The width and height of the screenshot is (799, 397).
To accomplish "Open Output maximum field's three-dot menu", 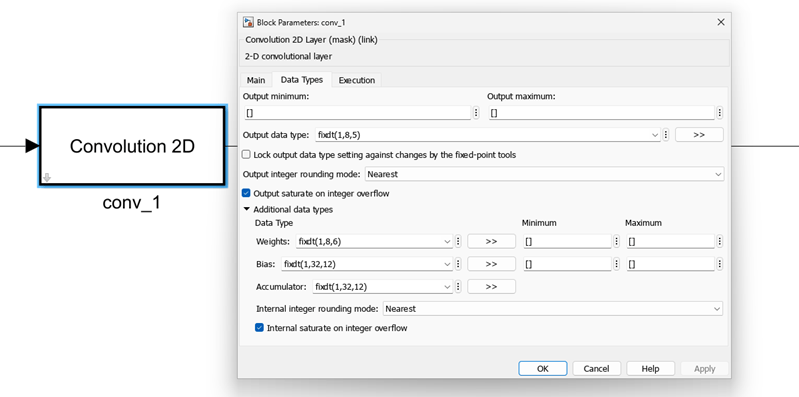I will pyautogui.click(x=720, y=113).
